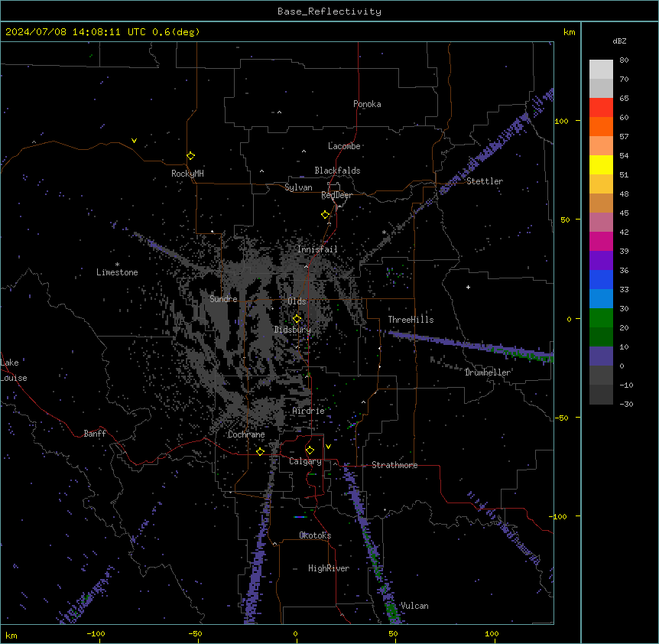Click the Sylvan label
Screen dimensions: 659x644
pyautogui.click(x=298, y=187)
